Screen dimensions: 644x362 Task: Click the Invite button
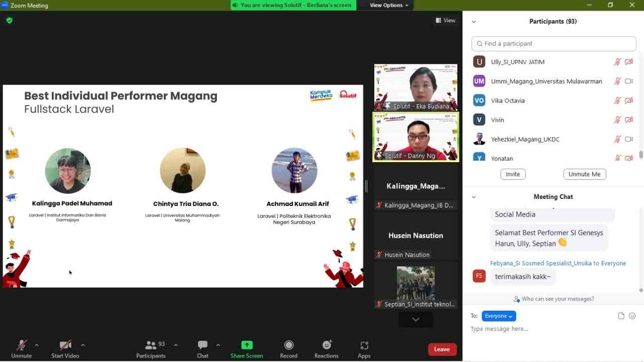coord(513,174)
